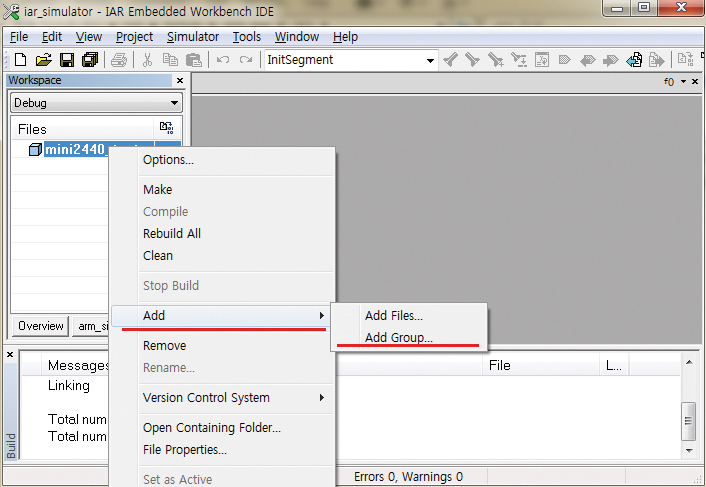The width and height of the screenshot is (706, 487).
Task: Close the Workspace panel
Action: point(180,81)
